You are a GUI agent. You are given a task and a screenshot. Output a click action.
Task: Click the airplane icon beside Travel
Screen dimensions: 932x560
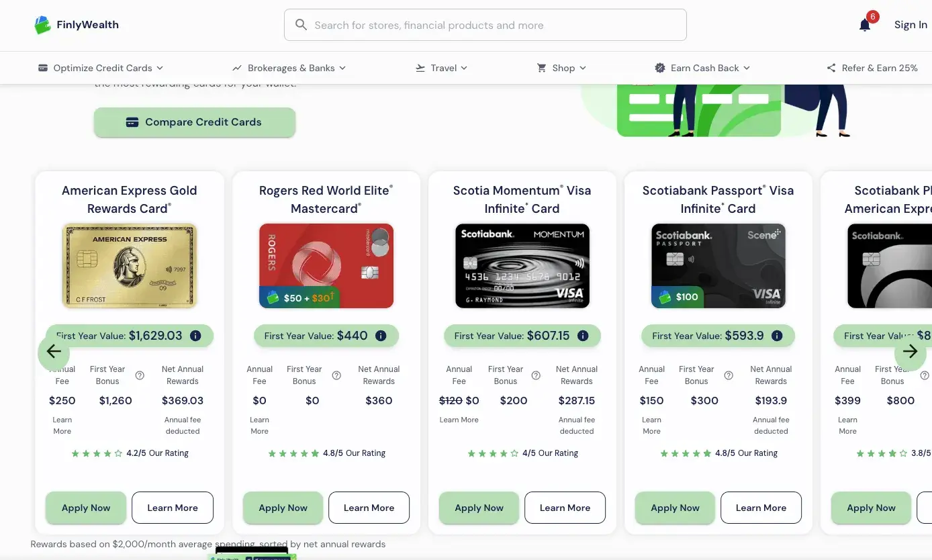420,68
